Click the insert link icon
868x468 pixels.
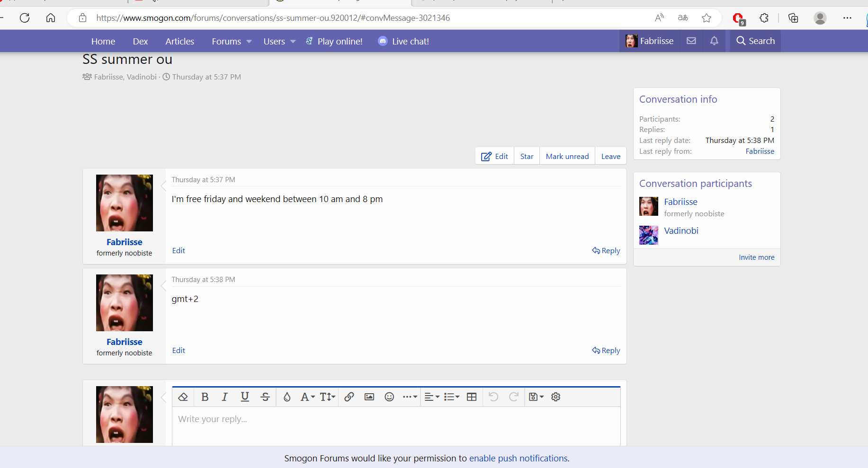click(349, 397)
